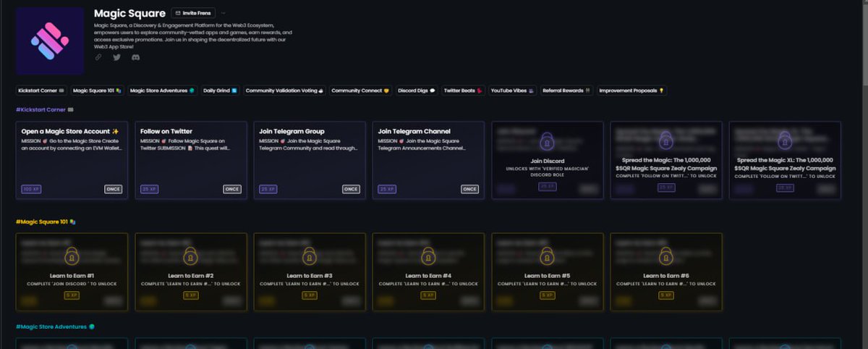Open the Follow on Twitter quest card
Image resolution: width=868 pixels, height=349 pixels.
[x=190, y=160]
